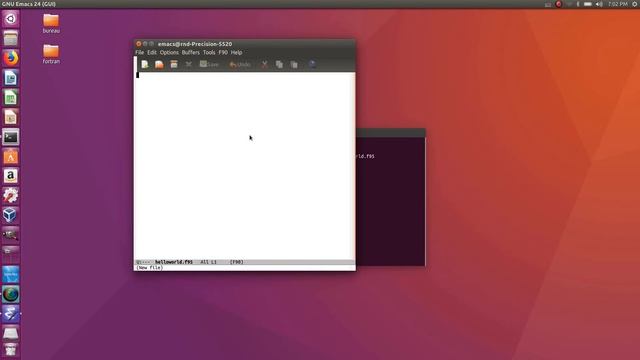Launch LibreOffice Writer from the launcher
The width and height of the screenshot is (640, 360).
[x=11, y=78]
